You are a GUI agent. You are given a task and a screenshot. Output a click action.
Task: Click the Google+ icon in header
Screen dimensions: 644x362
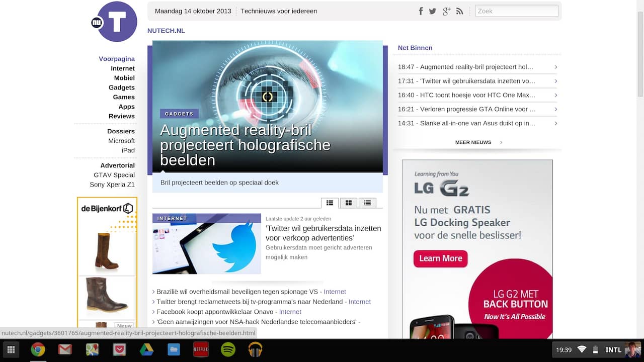pyautogui.click(x=446, y=11)
